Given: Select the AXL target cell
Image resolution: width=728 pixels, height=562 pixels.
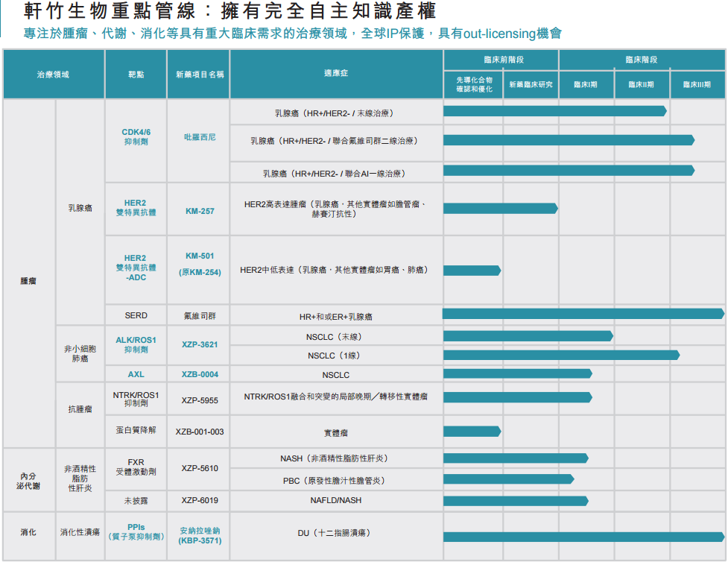Looking at the screenshot, I should pyautogui.click(x=136, y=374).
